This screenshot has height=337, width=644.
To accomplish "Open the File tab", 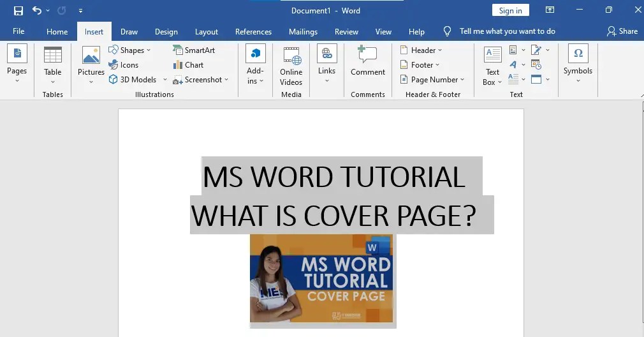I will click(18, 31).
